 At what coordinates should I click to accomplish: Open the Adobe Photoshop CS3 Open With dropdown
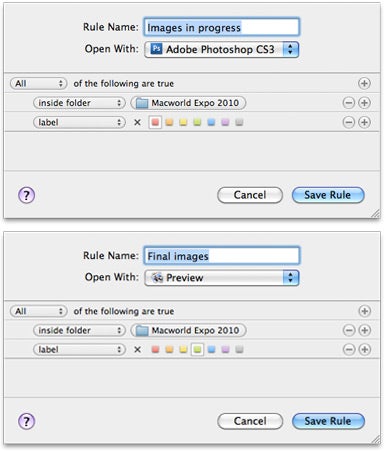click(222, 50)
